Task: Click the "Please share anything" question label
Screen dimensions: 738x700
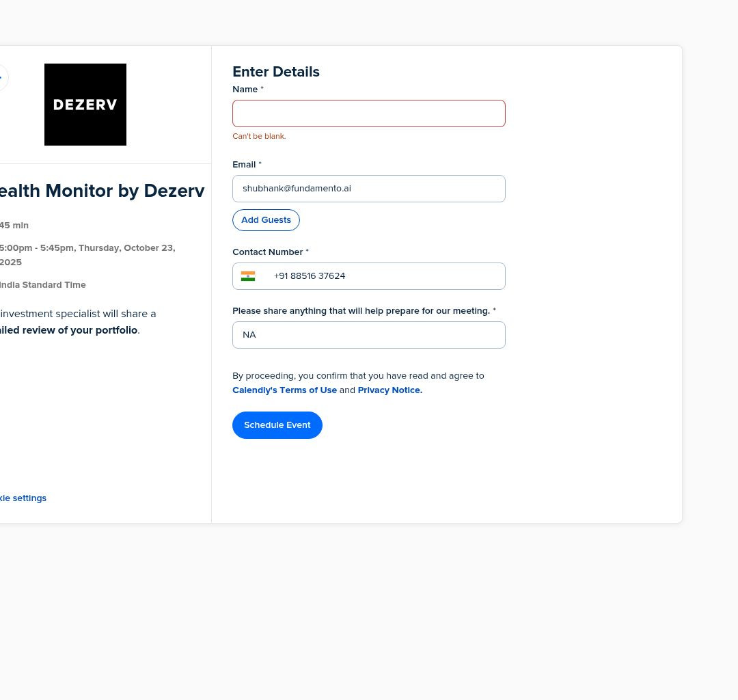Action: [x=361, y=311]
